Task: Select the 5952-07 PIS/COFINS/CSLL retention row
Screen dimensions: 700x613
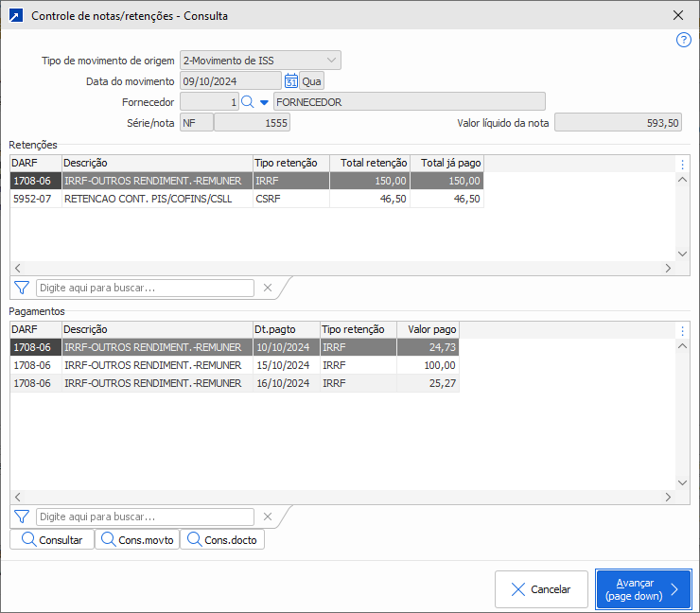Action: tap(246, 199)
